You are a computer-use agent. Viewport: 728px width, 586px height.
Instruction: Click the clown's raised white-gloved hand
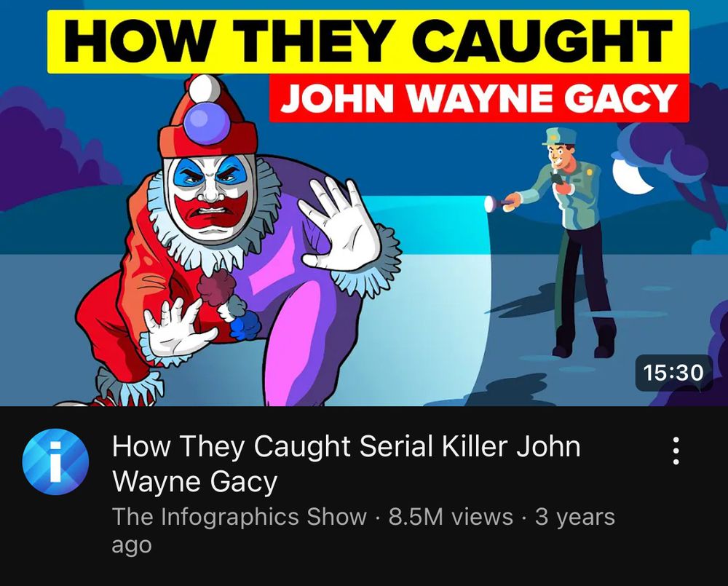343,226
